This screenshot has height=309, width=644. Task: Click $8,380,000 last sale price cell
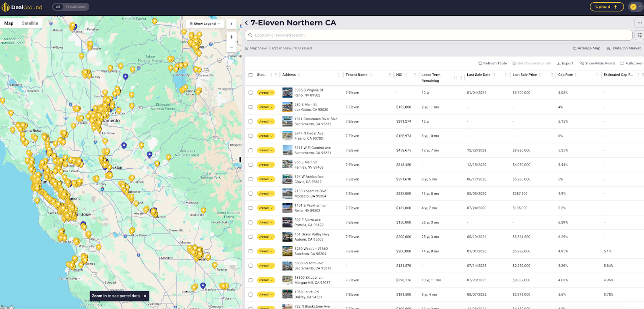coord(521,150)
